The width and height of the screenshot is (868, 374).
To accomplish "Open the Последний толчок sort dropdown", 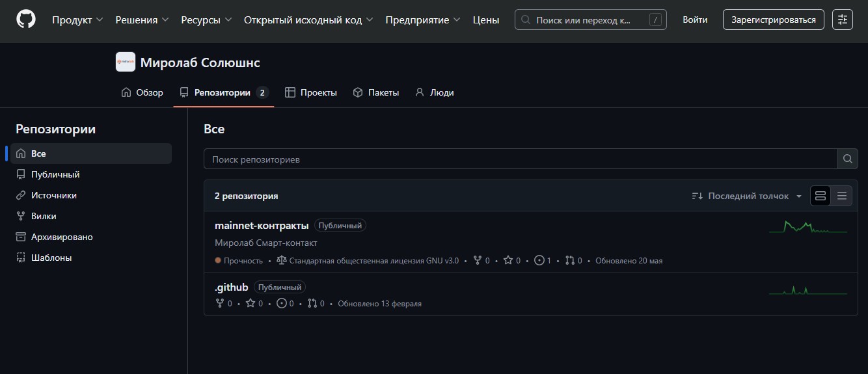I will pos(747,196).
